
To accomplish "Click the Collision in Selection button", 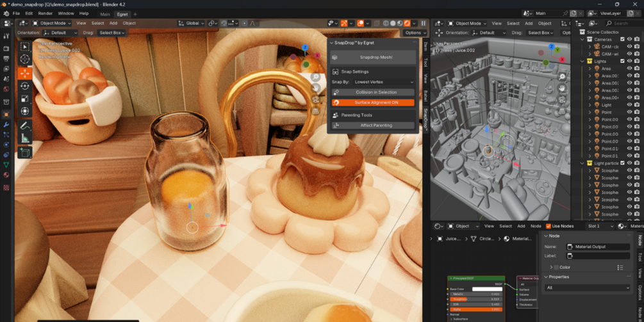I will 373,92.
